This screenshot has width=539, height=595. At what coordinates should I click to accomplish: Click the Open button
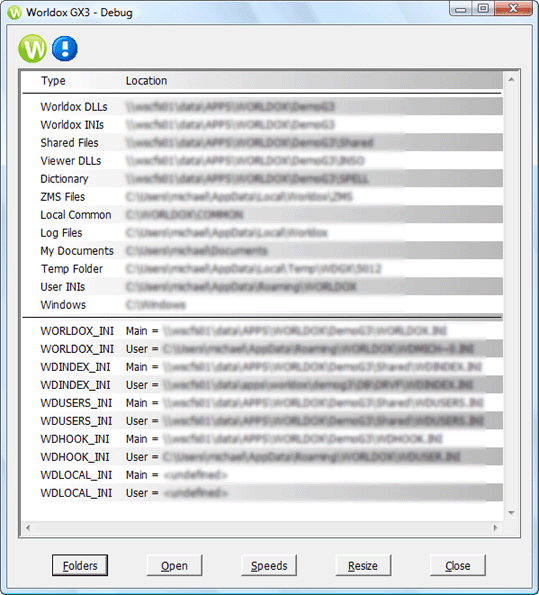(x=174, y=565)
